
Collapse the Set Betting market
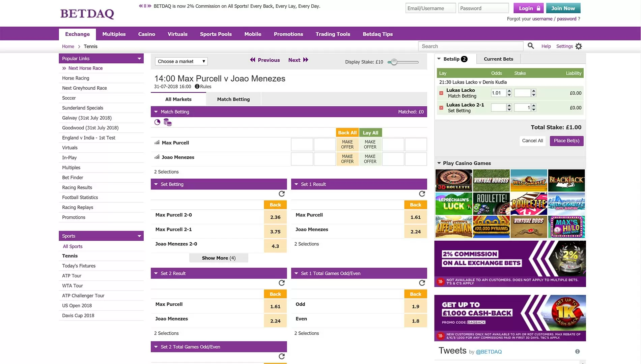coord(156,184)
